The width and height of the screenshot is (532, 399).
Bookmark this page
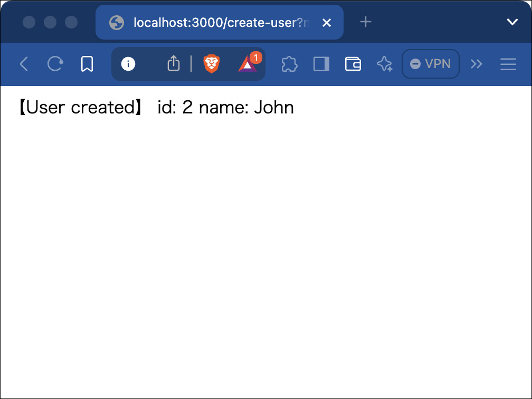pyautogui.click(x=87, y=64)
